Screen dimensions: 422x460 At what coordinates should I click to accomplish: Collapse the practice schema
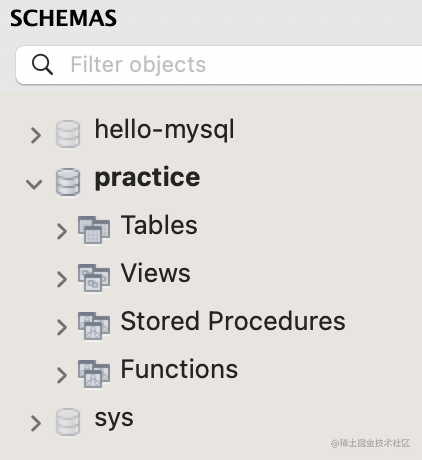tap(34, 184)
